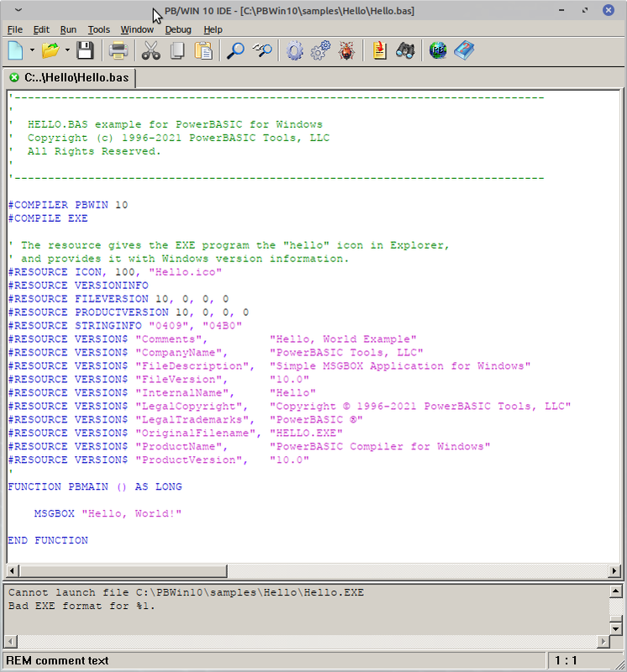Compile the program with the single gear icon
Screen dimensions: 627x672
[295, 50]
